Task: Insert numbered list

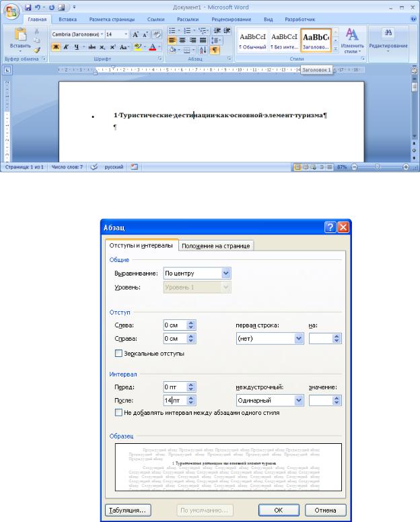Action: point(187,30)
